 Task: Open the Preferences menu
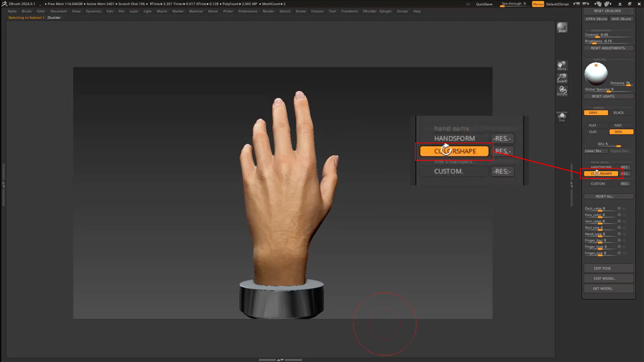(248, 11)
